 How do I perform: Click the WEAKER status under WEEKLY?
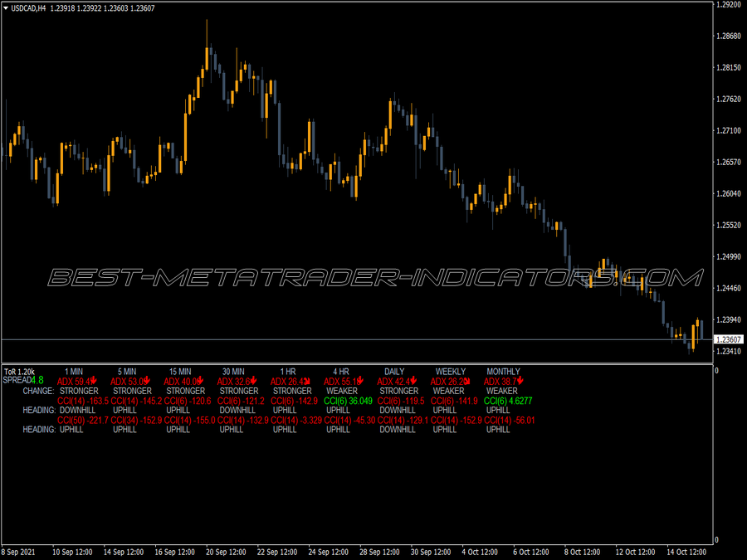pyautogui.click(x=449, y=391)
